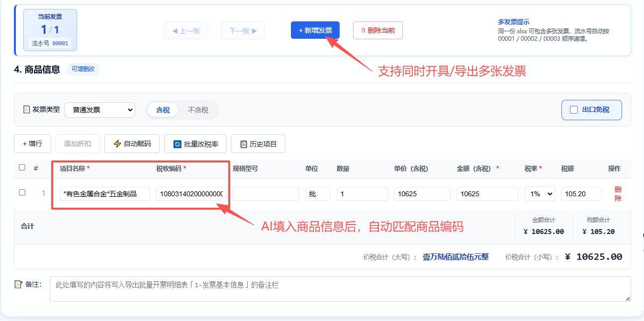Viewport: 644px width, 321px height.
Task: Click the 当前发票 1/1 counter card
Action: (50, 30)
